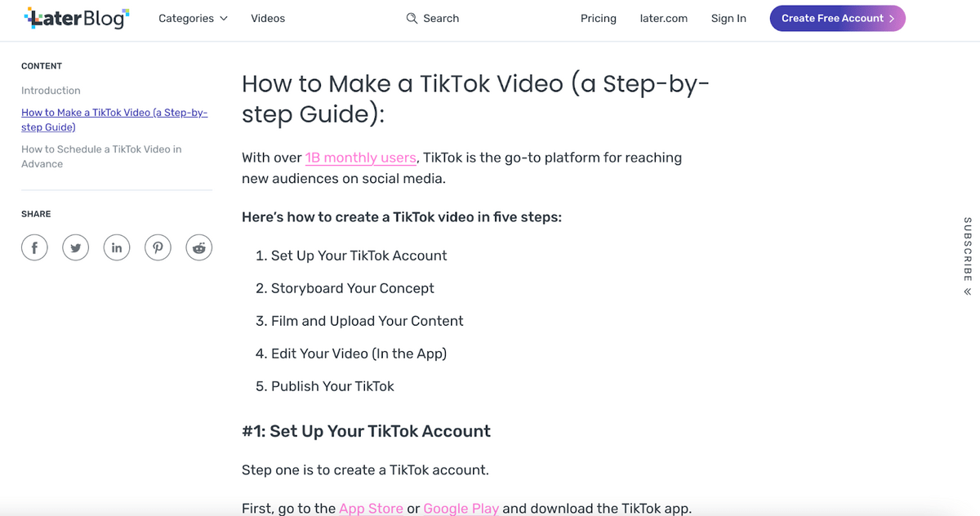This screenshot has height=516, width=980.
Task: Open the App Store link
Action: tap(372, 508)
